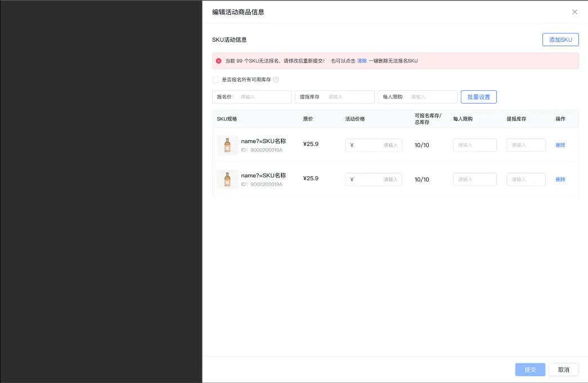Focus second row 活动价格 input

374,180
